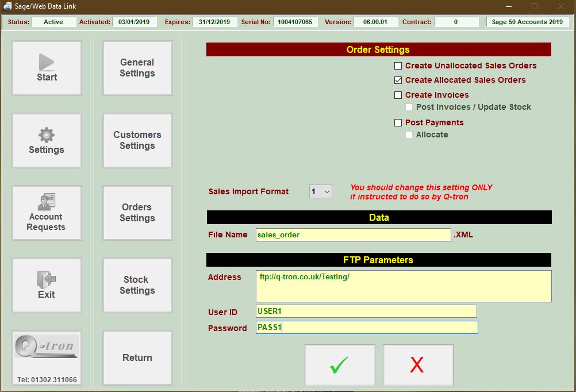576x392 pixels.
Task: Tick the Create Invoices checkbox
Action: 398,95
